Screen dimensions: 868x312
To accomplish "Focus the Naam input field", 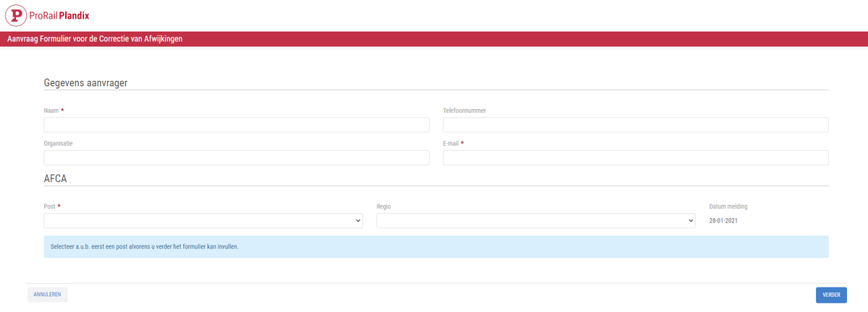I will click(237, 125).
